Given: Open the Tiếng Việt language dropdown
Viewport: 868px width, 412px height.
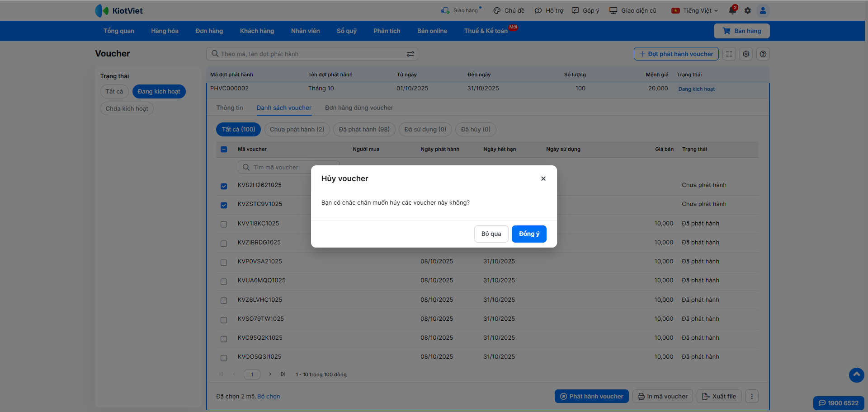Looking at the screenshot, I should pos(695,10).
